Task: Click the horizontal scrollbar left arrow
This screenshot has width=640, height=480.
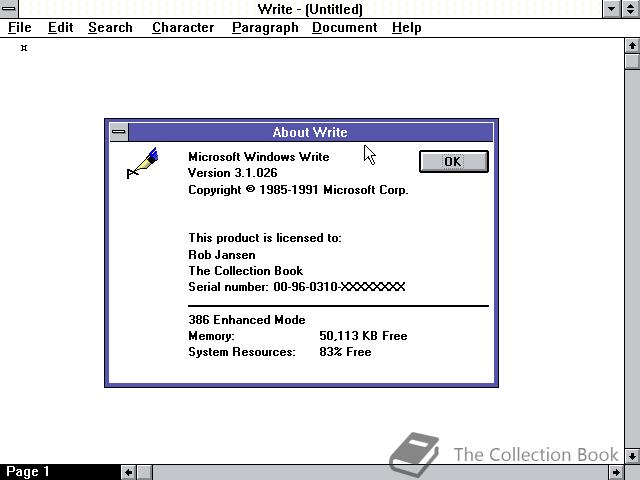Action: [128, 472]
